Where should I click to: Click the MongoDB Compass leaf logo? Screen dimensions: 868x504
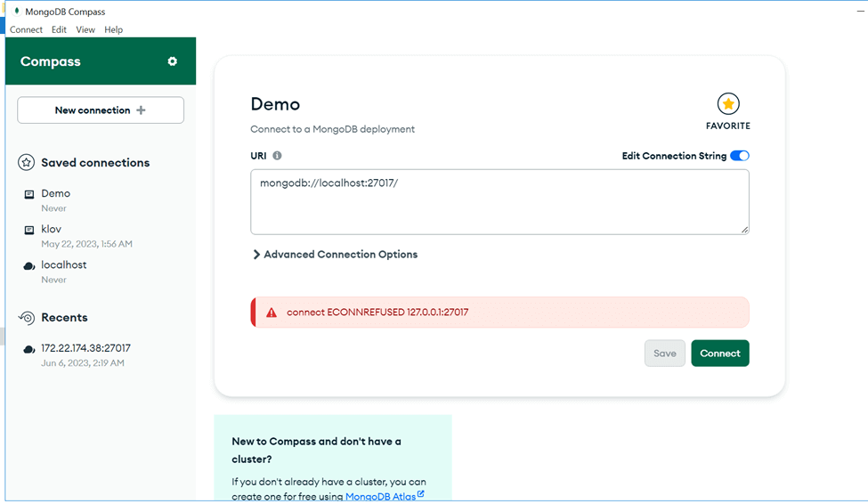tap(17, 11)
